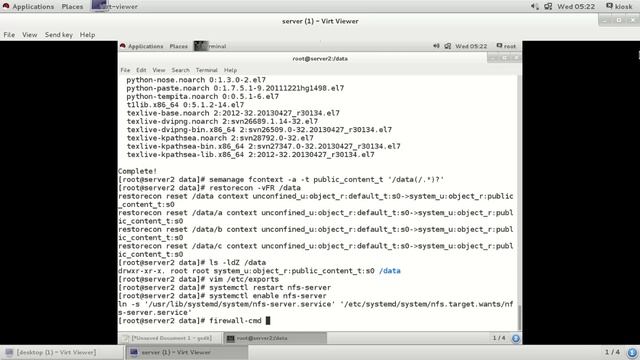Click the systemctl enable nfs-server line
640x360 pixels.
click(x=222, y=296)
